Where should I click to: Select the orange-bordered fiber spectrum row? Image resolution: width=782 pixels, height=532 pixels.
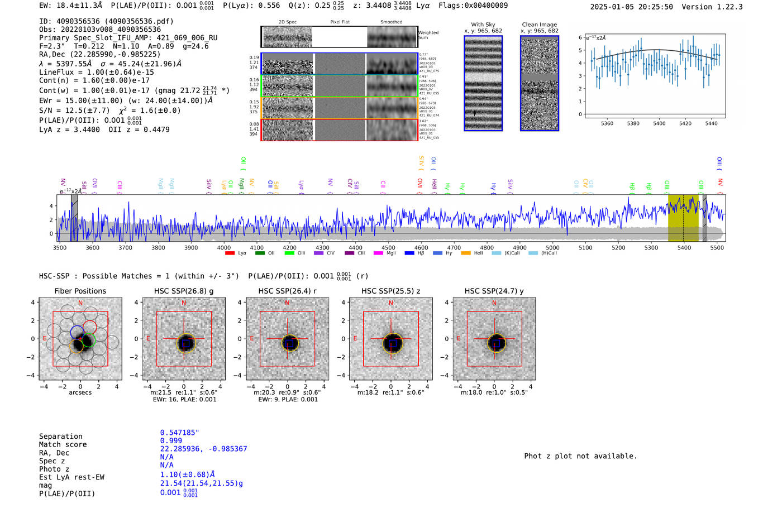click(x=339, y=108)
